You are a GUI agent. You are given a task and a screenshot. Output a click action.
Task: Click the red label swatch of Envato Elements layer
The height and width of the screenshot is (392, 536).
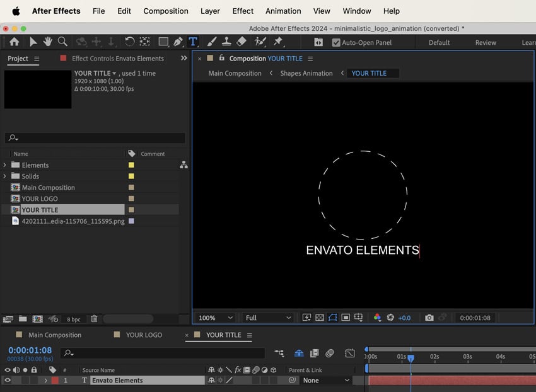point(55,381)
